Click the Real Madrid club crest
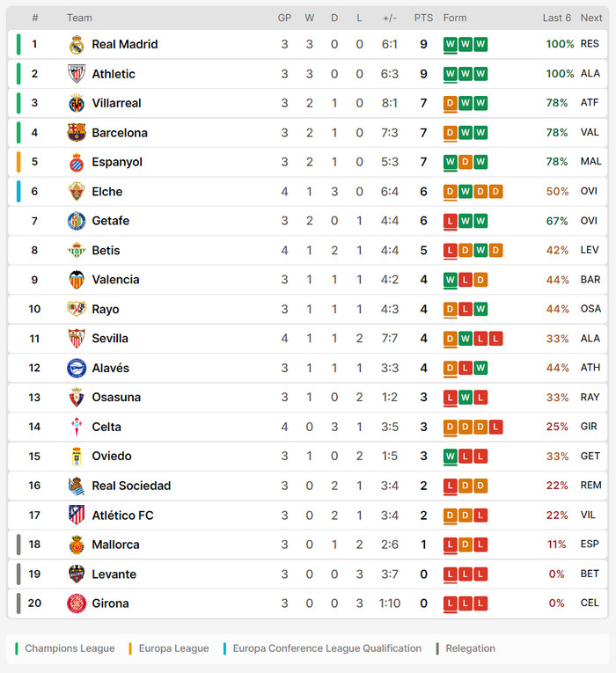Image resolution: width=616 pixels, height=673 pixels. [77, 44]
